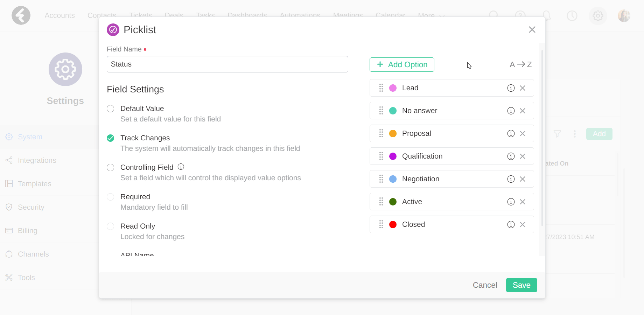This screenshot has height=315, width=644.
Task: Enable the Controlling Field option
Action: coord(111,167)
